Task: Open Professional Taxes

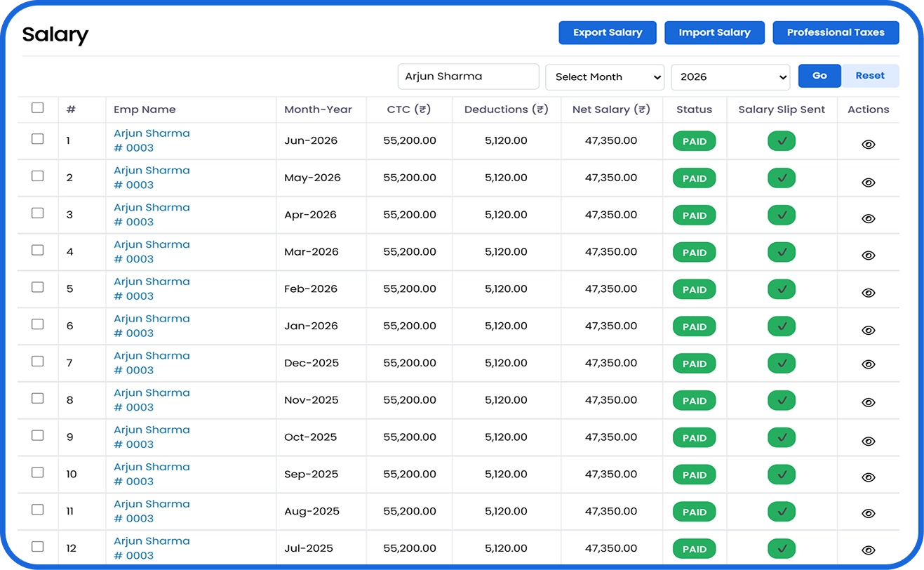Action: coord(836,32)
